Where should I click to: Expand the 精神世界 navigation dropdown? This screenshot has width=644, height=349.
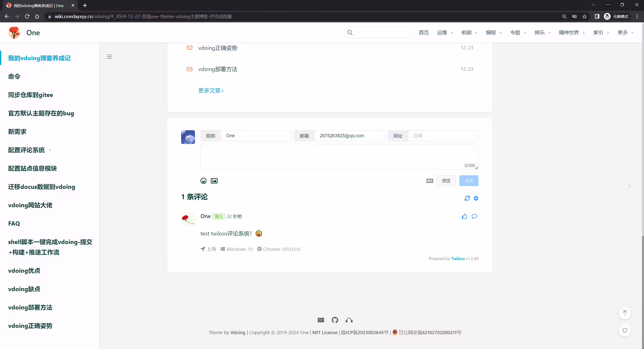point(572,32)
